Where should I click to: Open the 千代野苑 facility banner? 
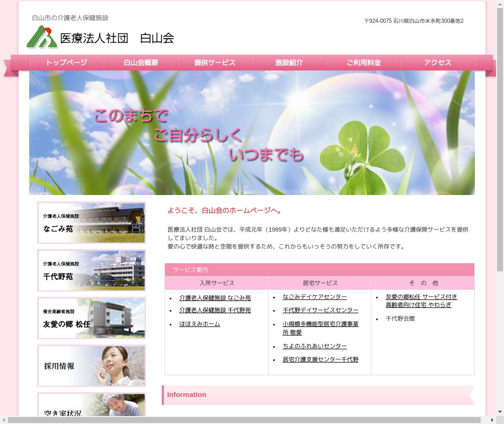click(91, 270)
